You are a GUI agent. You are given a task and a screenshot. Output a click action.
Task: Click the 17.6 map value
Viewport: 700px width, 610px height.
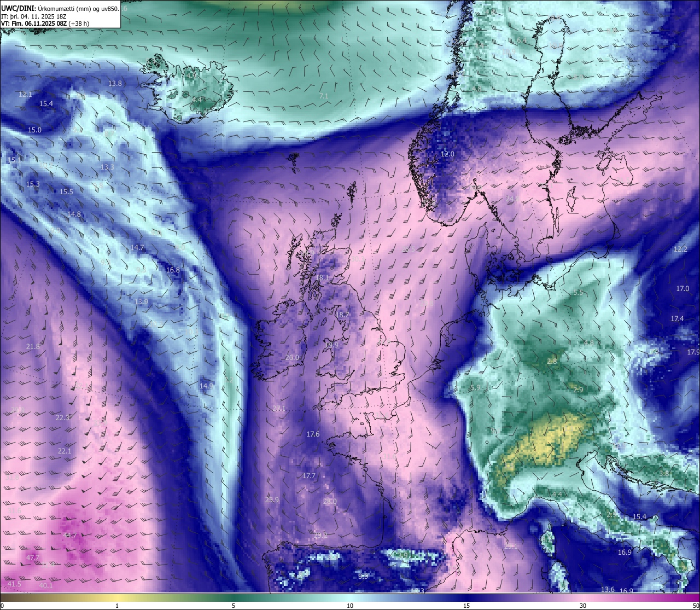tap(313, 434)
